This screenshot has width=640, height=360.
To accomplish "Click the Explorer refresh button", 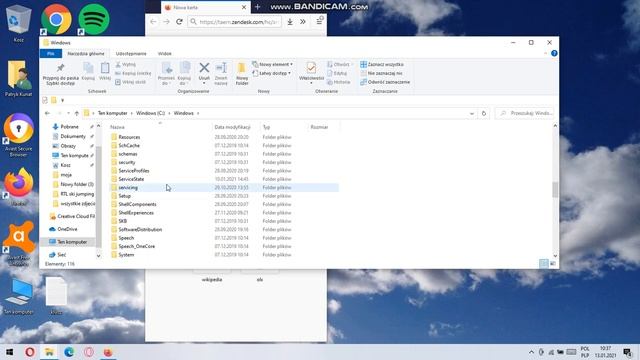I will pos(484,113).
